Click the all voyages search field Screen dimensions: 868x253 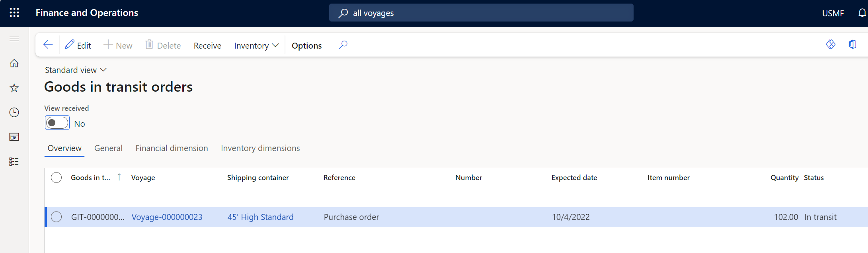[481, 13]
